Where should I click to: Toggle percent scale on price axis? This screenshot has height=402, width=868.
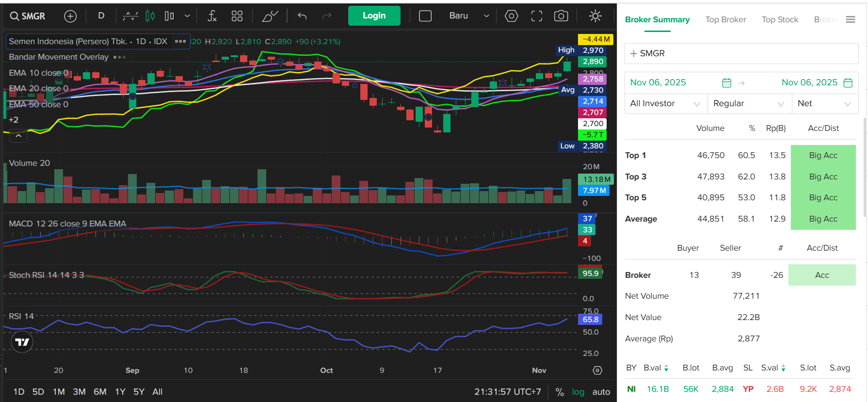[560, 392]
